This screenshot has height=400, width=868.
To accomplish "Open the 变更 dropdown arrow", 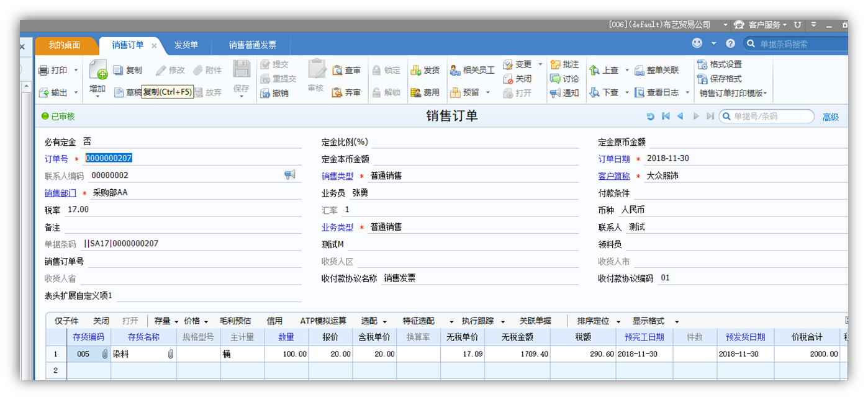I will coord(540,64).
